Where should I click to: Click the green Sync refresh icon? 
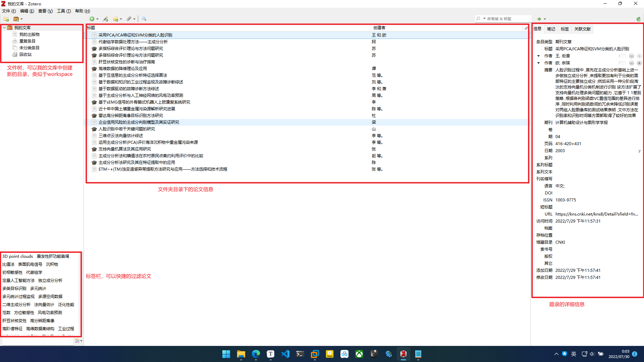coord(638,19)
